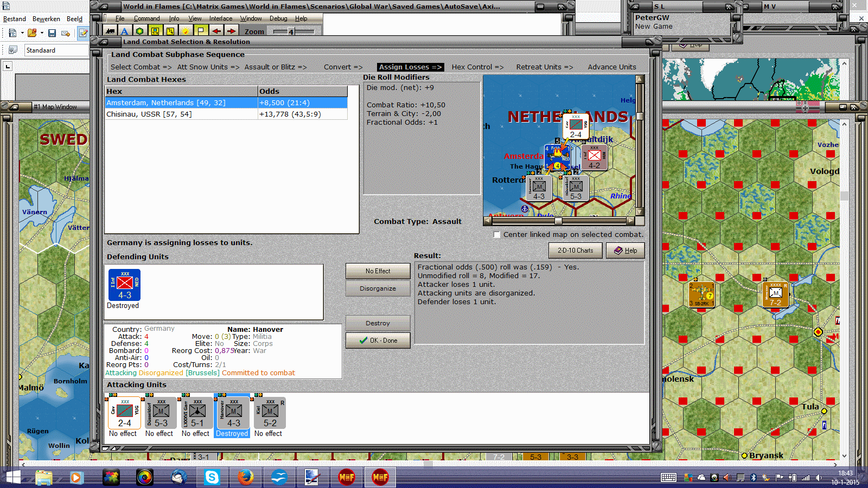
Task: Click the mini-map scroll down arrow
Action: (x=640, y=212)
